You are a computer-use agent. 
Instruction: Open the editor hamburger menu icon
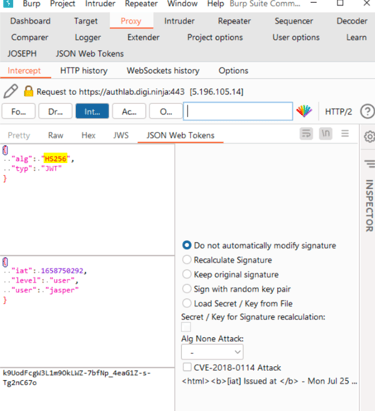(x=345, y=134)
